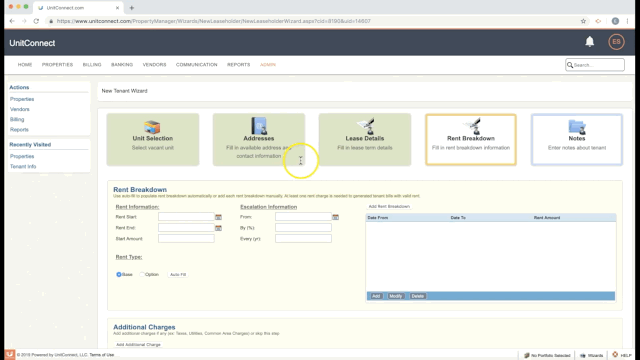The image size is (640, 360).
Task: Click the Date To column header
Action: (458, 218)
